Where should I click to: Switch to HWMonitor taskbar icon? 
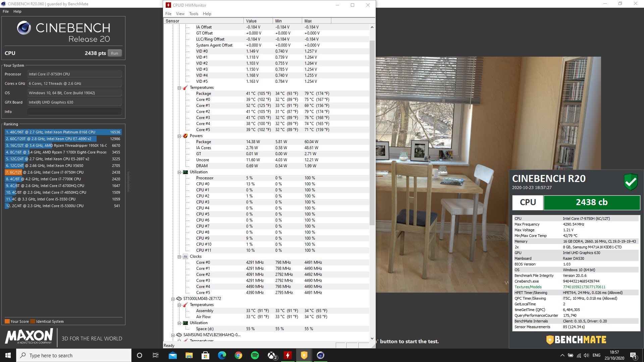[x=288, y=355]
